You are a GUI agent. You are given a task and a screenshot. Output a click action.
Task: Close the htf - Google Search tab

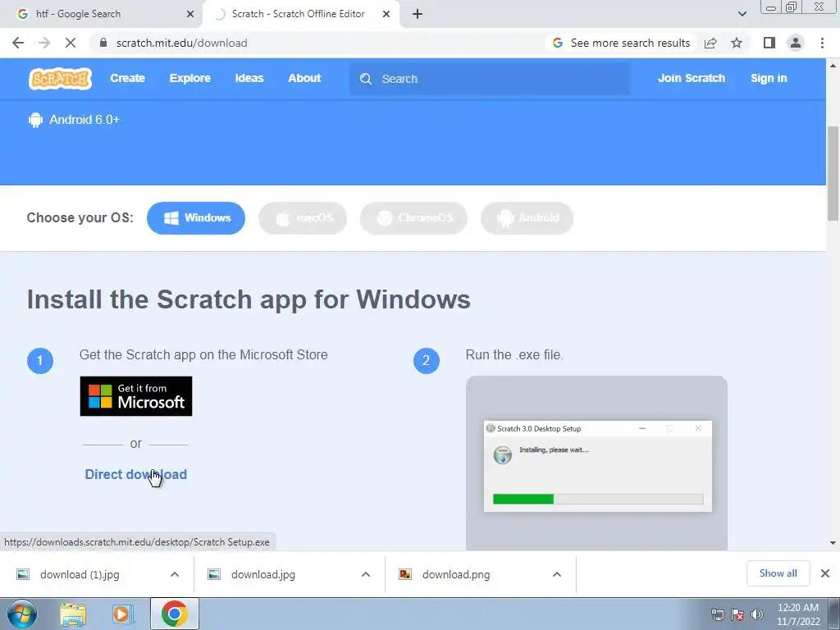pyautogui.click(x=190, y=14)
